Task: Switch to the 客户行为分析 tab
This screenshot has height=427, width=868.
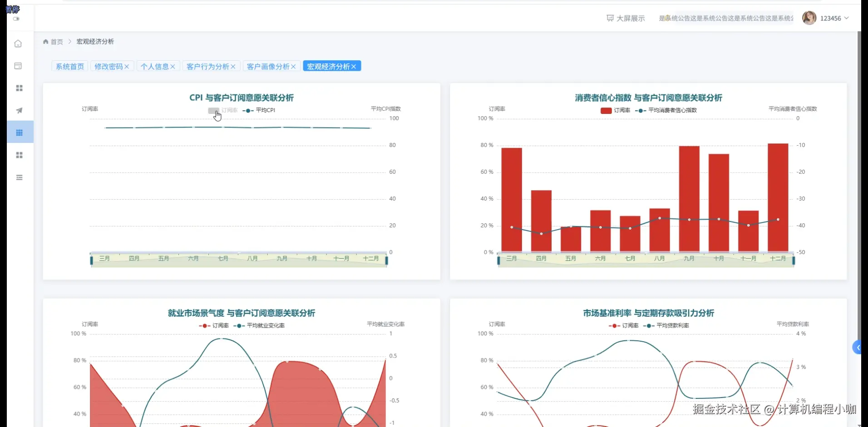Action: 208,66
